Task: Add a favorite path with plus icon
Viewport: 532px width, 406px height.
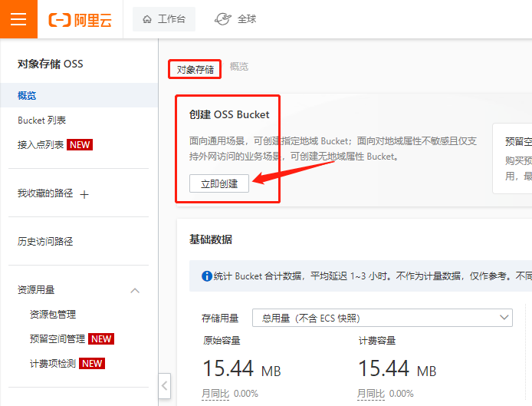Action: click(x=85, y=194)
